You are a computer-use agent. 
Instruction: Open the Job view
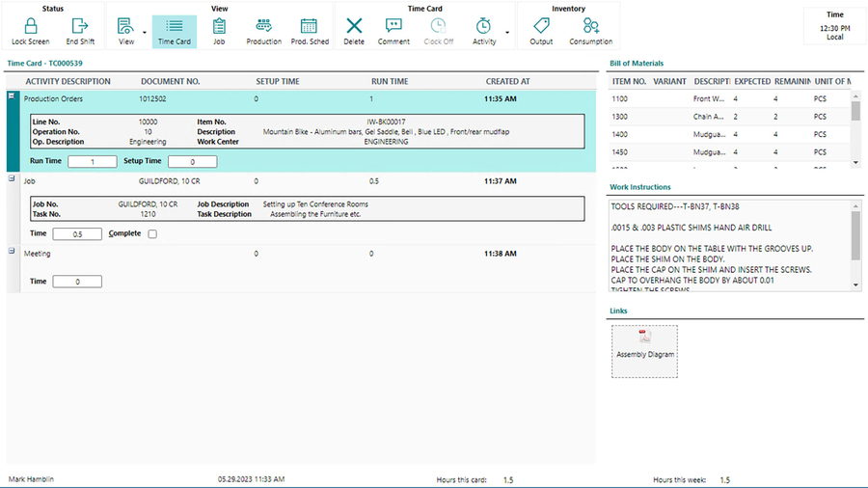(x=219, y=30)
